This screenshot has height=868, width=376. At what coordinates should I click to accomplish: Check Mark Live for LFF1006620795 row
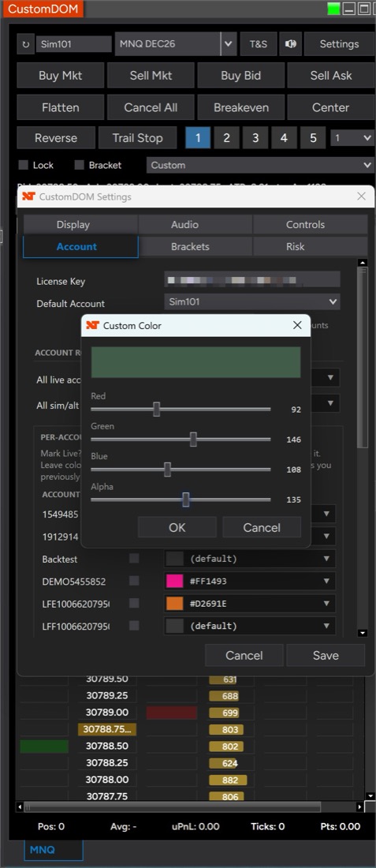[134, 626]
